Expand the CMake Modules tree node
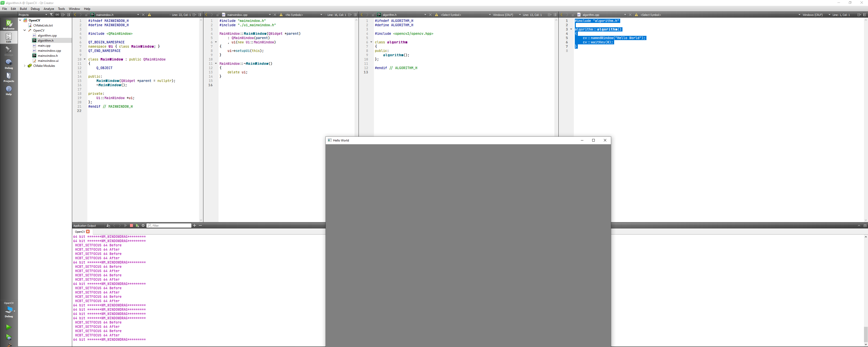The width and height of the screenshot is (868, 347). 24,66
